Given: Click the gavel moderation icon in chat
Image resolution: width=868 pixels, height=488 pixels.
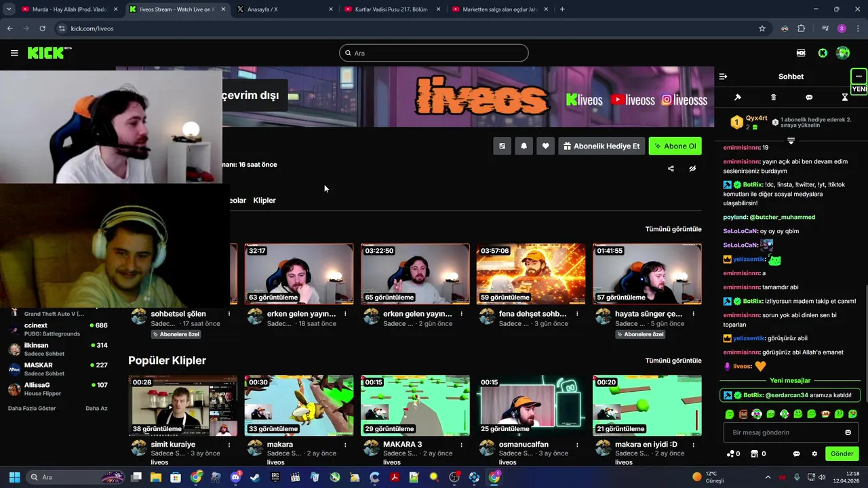Looking at the screenshot, I should [738, 98].
